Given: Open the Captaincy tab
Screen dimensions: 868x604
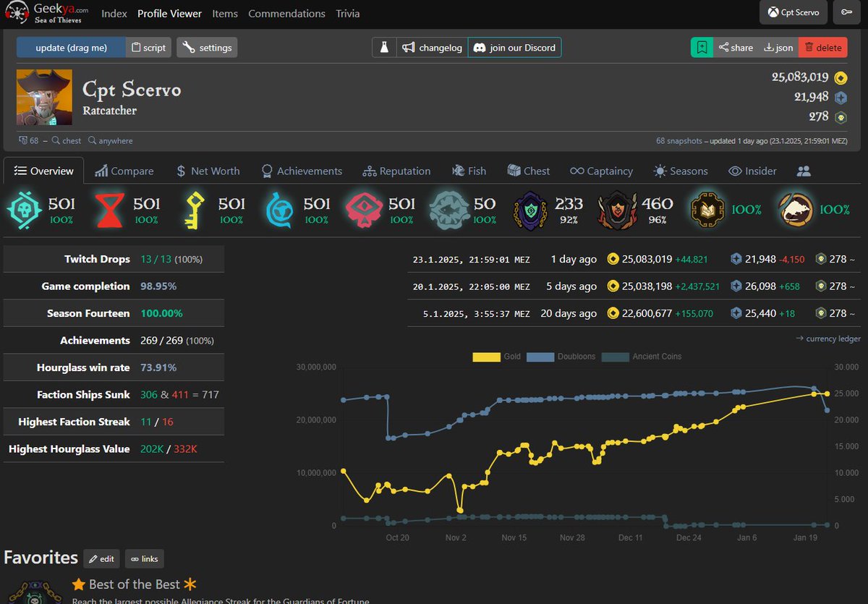Looking at the screenshot, I should pyautogui.click(x=601, y=171).
